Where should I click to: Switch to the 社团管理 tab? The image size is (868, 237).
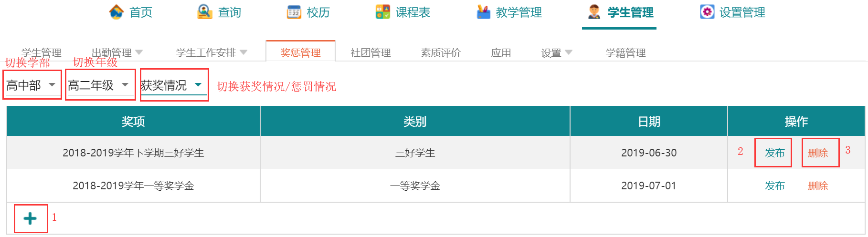[370, 52]
